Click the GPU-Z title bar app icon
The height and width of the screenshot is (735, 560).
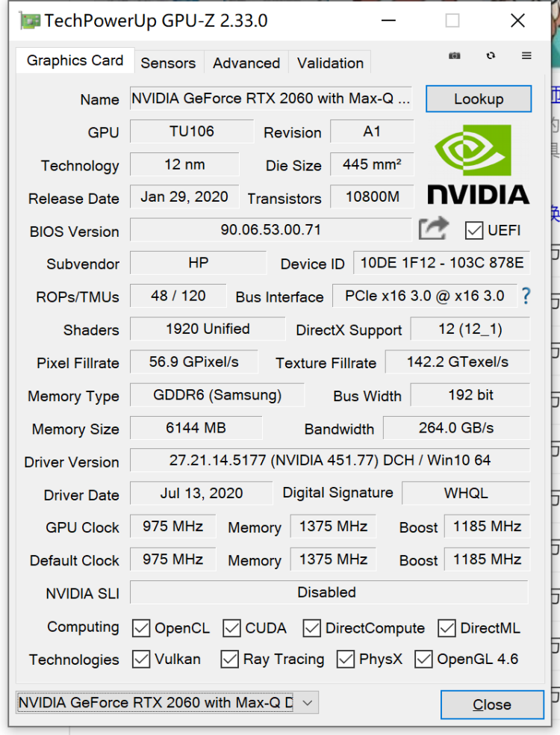click(x=30, y=21)
